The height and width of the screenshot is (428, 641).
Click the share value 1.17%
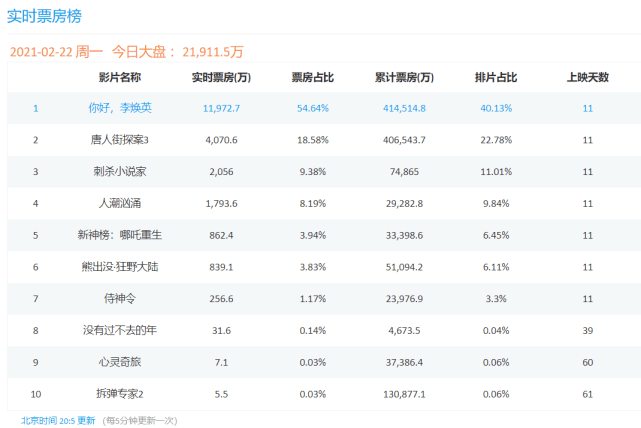313,299
